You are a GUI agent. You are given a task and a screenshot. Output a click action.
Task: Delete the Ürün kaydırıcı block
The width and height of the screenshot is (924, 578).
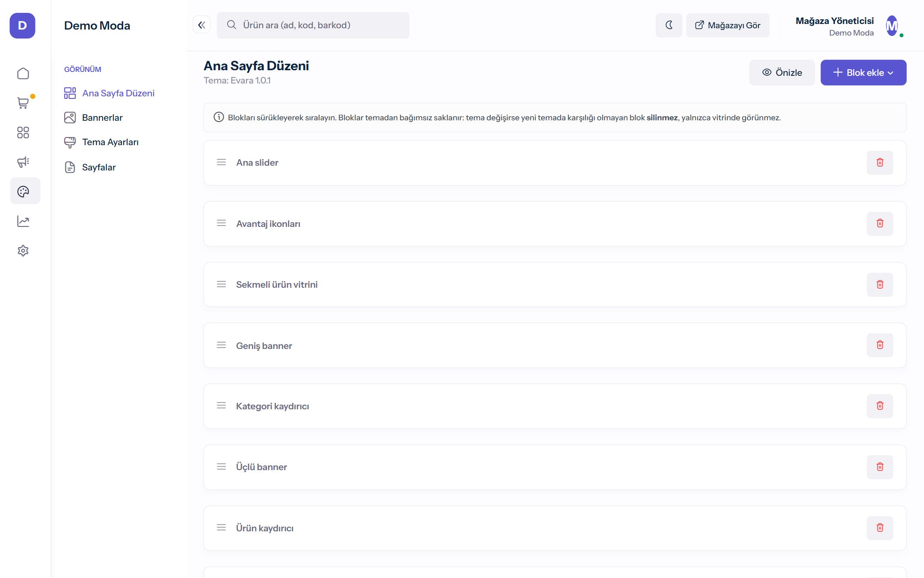point(880,528)
